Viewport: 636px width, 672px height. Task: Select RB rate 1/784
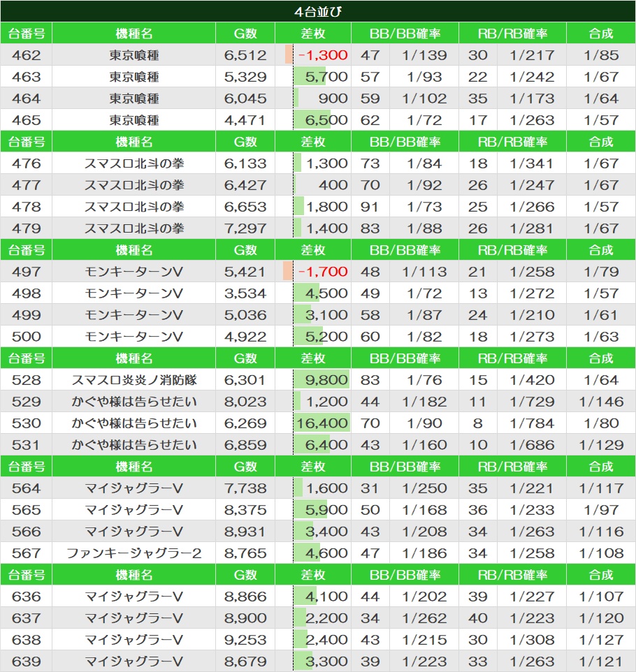(x=532, y=423)
